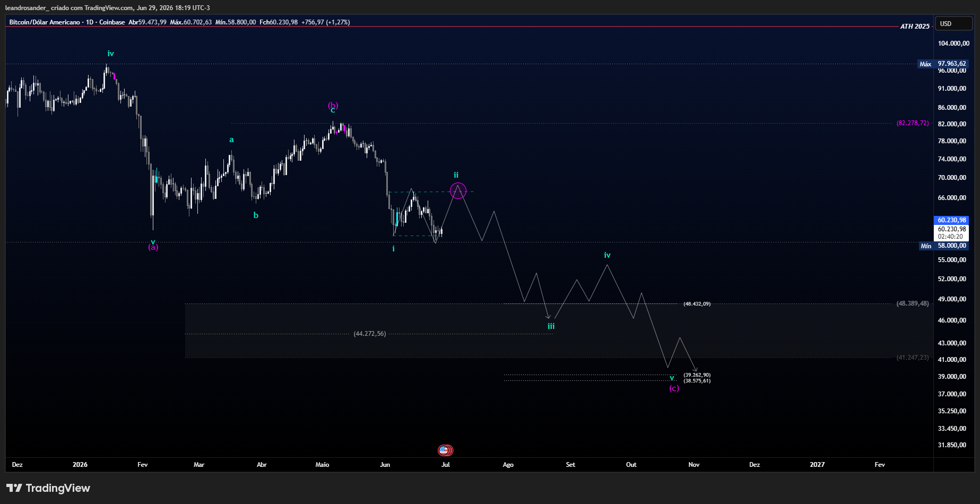
Task: Click the 70.000,00 price axis value
Action: pos(952,178)
